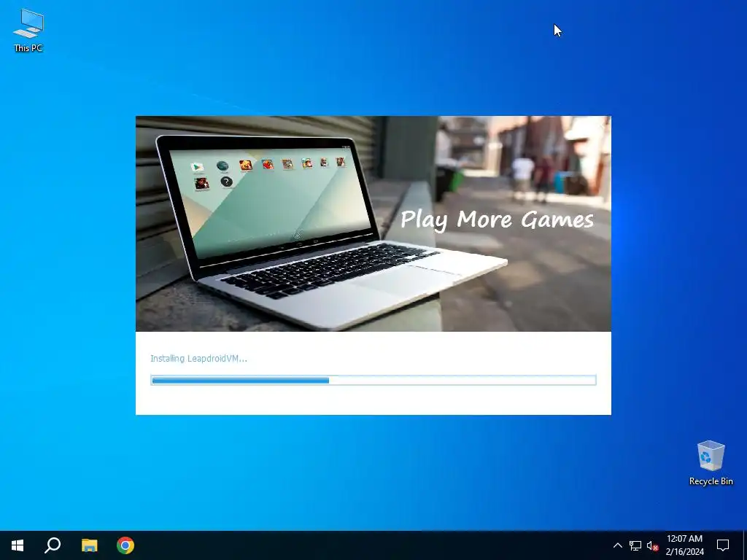Image resolution: width=747 pixels, height=560 pixels.
Task: Click the 'Play More Games' banner text
Action: tap(497, 220)
